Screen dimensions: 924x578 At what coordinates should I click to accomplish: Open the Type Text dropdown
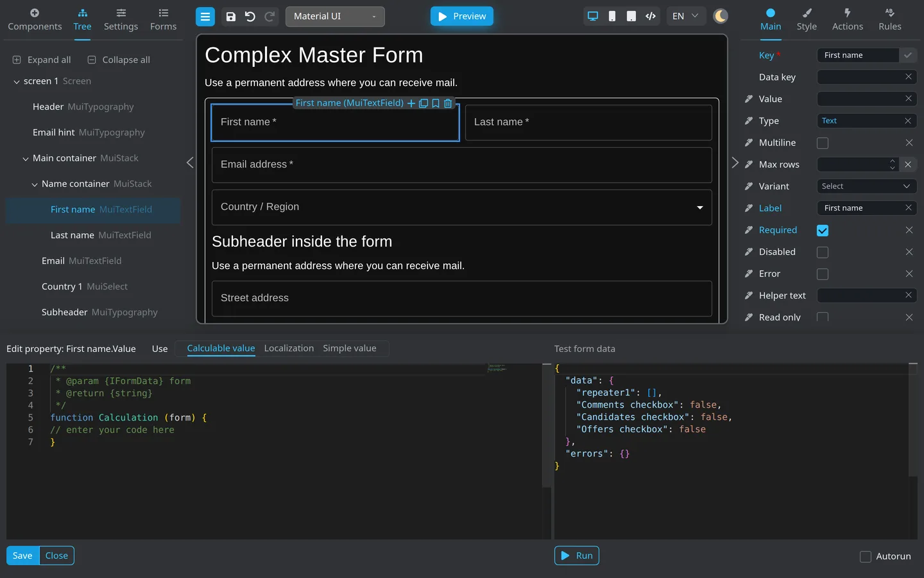coord(866,121)
